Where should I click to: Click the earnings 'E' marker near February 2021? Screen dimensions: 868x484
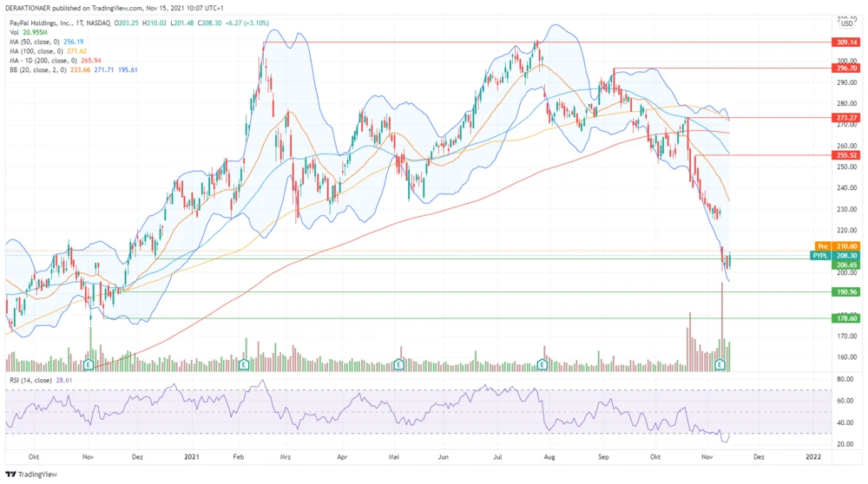coord(244,365)
